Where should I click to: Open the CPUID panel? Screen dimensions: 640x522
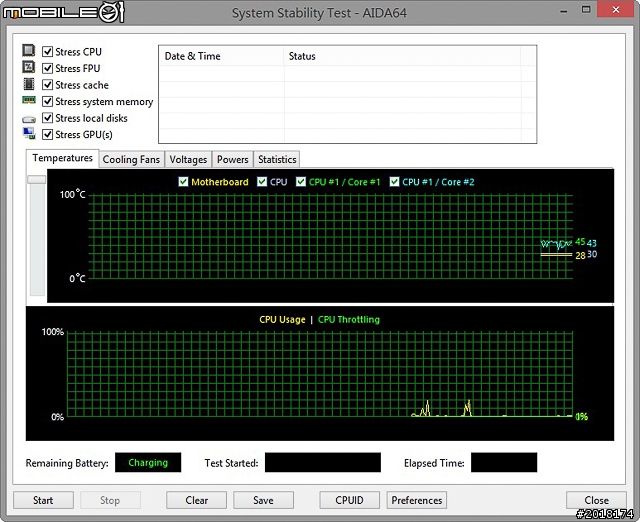pyautogui.click(x=349, y=500)
